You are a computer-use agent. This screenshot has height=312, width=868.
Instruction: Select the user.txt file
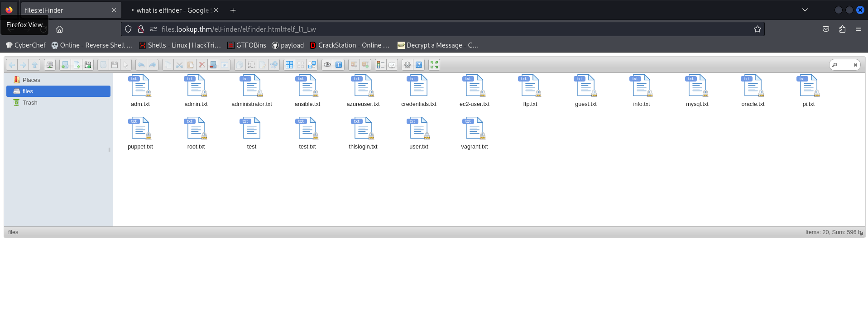click(419, 134)
